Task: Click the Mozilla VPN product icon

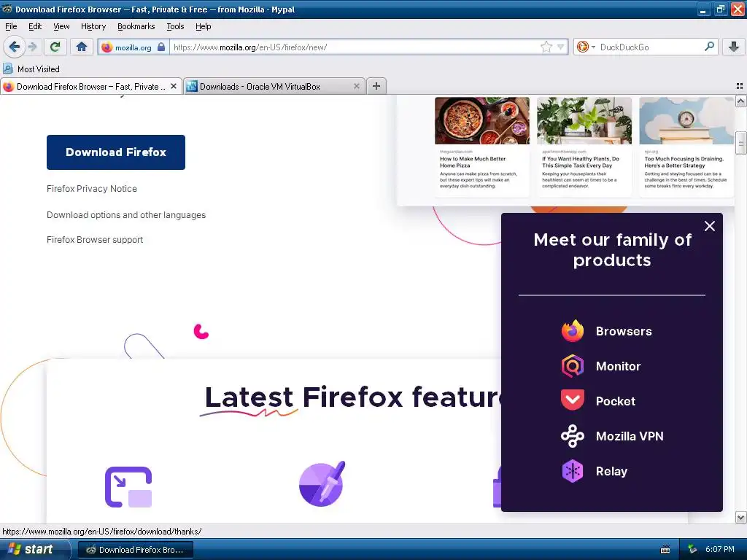Action: (x=573, y=436)
